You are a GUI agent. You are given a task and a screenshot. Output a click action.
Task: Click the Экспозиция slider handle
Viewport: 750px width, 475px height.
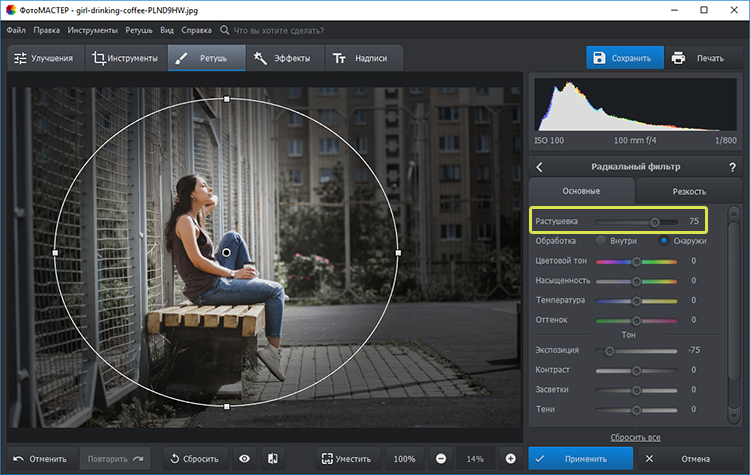pos(609,351)
